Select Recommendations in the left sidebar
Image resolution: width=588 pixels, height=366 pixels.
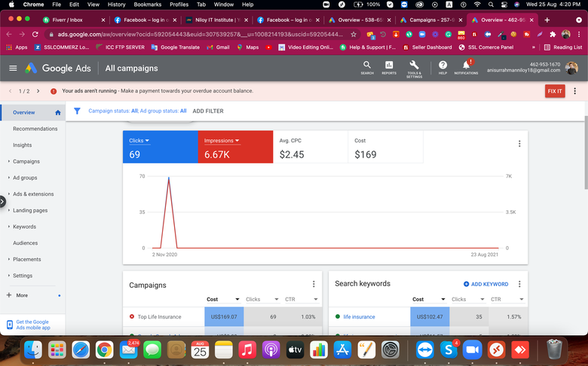pos(35,129)
